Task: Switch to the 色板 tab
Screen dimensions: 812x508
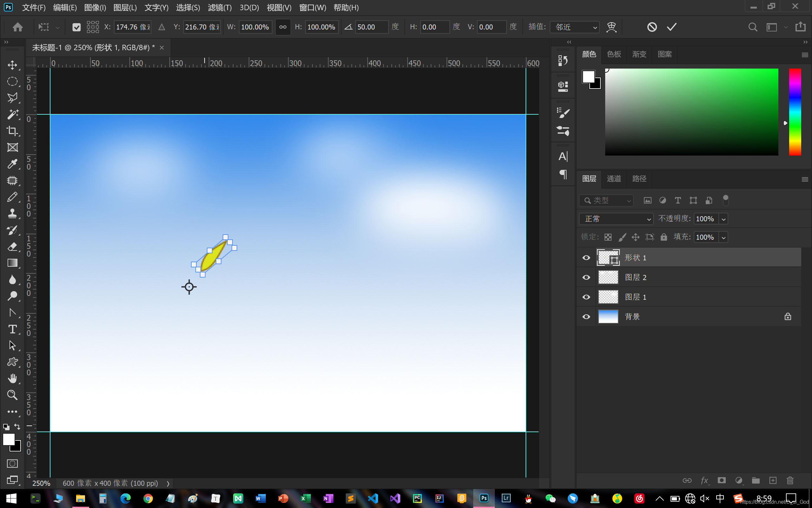Action: click(614, 54)
